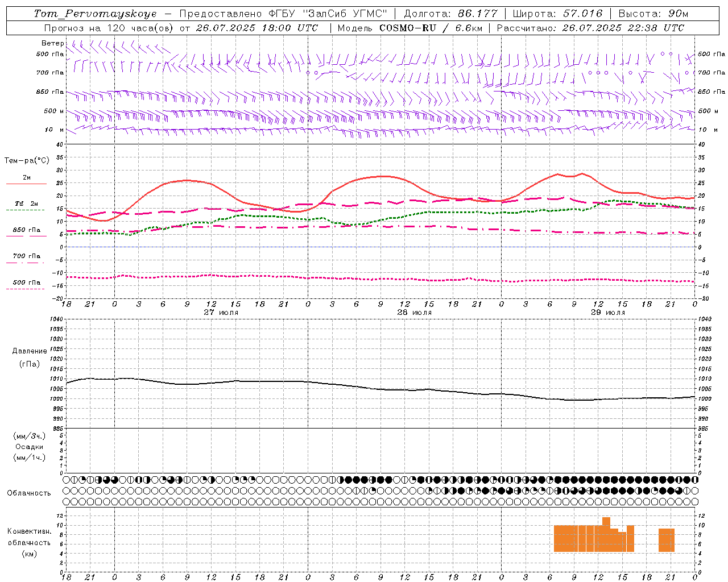Image resolution: width=728 pixels, height=582 pixels.
Task: Click the 'Рассчитано: 26.07.2025 22:38 UTC' timestamp
Action: 590,28
